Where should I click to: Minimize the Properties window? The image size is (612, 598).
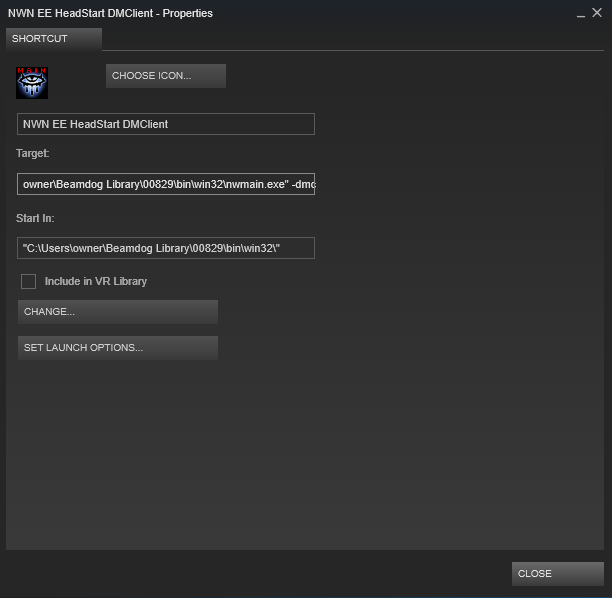click(x=581, y=14)
